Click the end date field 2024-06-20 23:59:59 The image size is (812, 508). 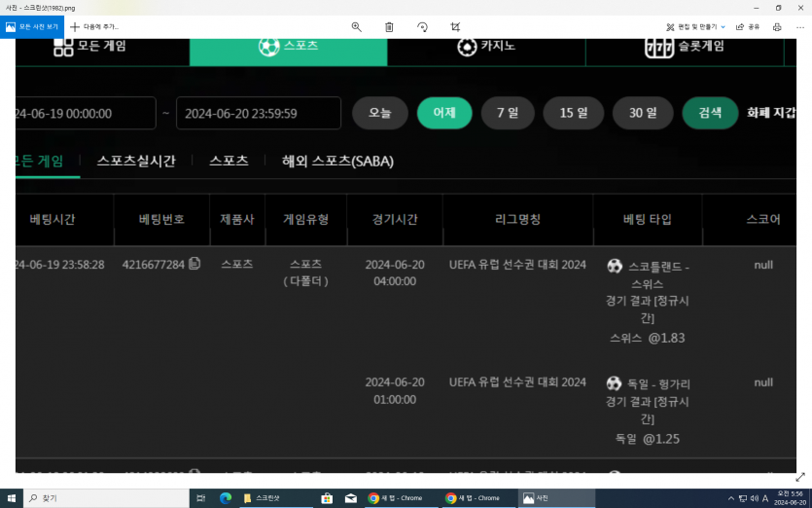(x=259, y=113)
